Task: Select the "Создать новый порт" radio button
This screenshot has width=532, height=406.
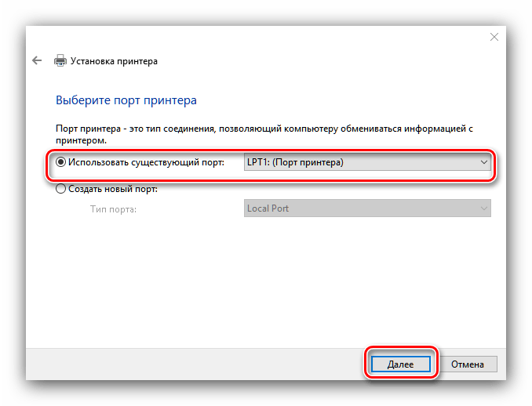Action: tap(61, 189)
